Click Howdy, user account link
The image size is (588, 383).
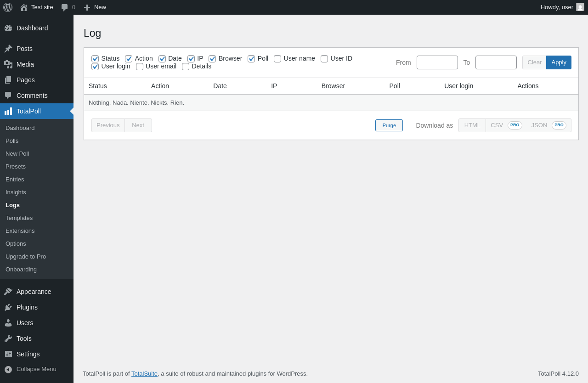[562, 7]
